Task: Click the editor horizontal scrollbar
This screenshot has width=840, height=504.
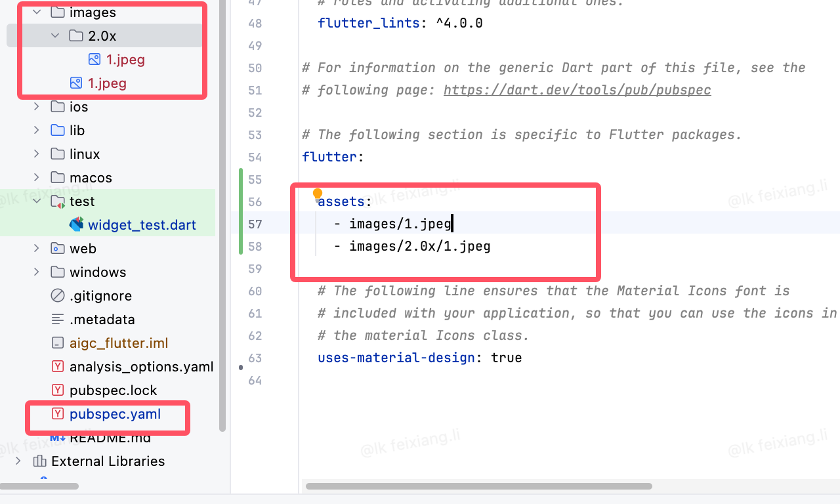Action: [479, 486]
